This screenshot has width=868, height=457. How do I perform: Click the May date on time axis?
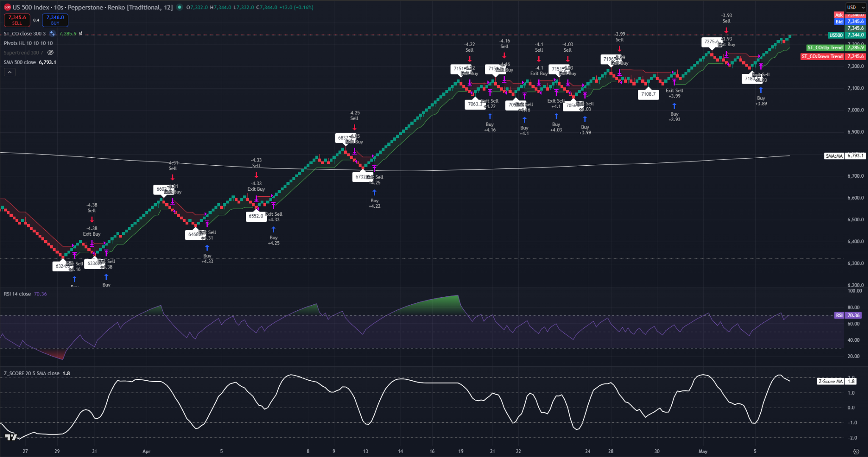(703, 451)
